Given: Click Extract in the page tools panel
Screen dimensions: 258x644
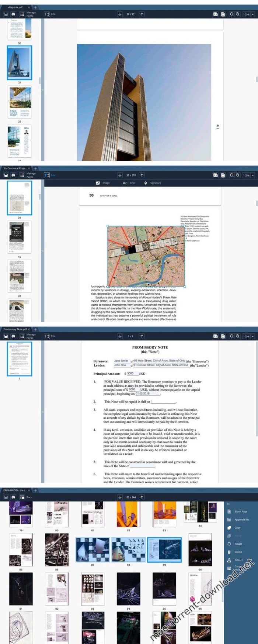Looking at the screenshot, I should pyautogui.click(x=238, y=560).
